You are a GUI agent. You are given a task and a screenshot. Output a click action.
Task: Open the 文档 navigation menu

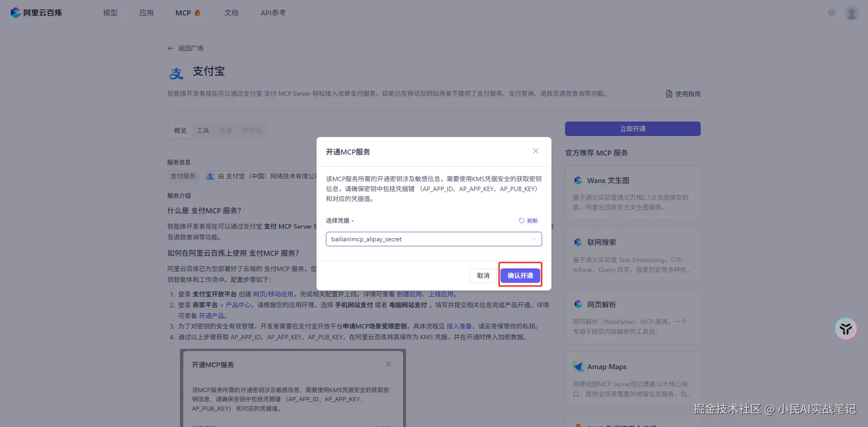tap(231, 13)
